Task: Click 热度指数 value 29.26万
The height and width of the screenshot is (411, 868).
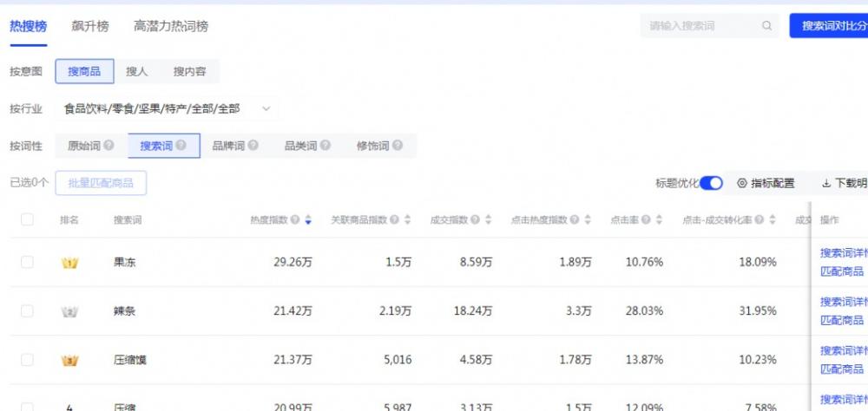Action: point(293,262)
